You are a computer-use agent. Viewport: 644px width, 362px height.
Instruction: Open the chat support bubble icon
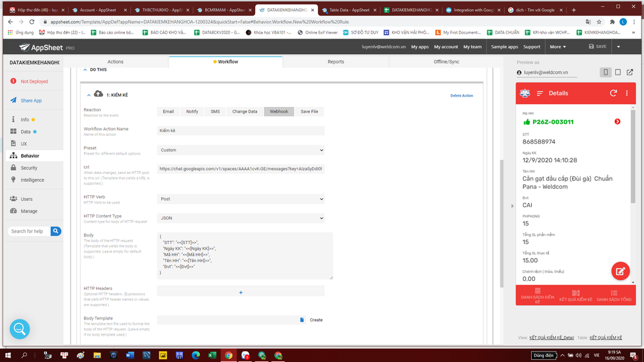[x=20, y=329]
